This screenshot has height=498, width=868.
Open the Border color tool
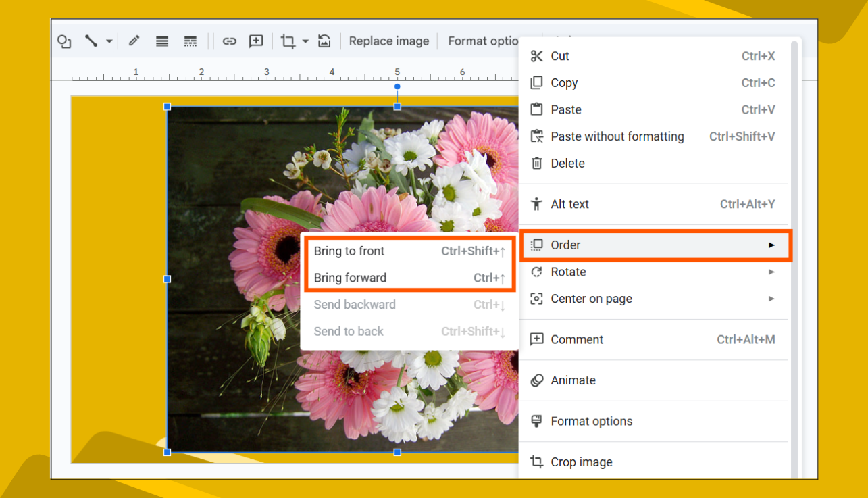click(133, 41)
